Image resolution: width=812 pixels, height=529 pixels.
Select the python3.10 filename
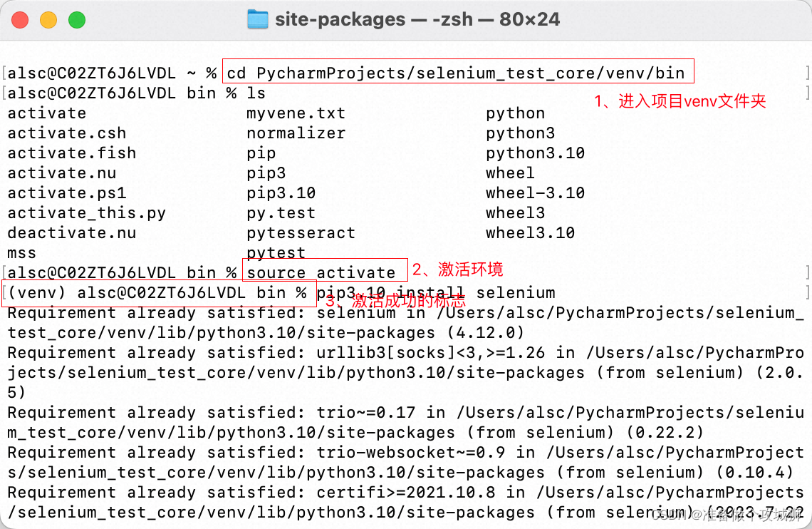536,153
